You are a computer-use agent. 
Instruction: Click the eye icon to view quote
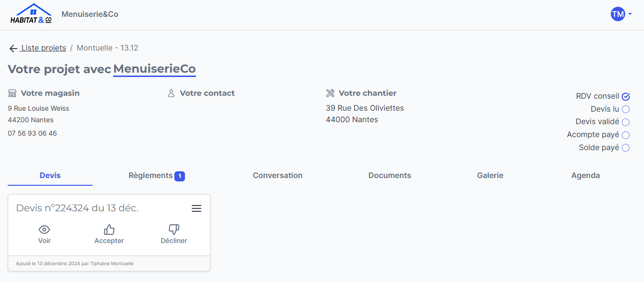pos(44,230)
